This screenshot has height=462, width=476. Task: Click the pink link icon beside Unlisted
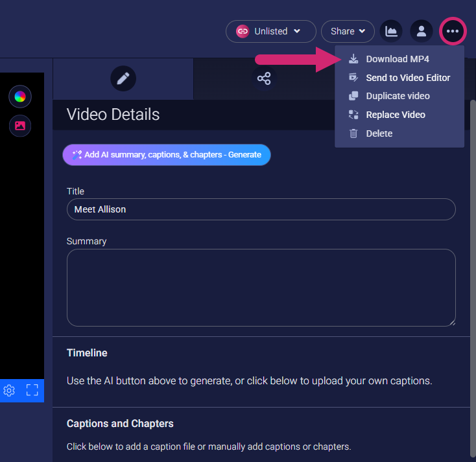[x=243, y=31]
